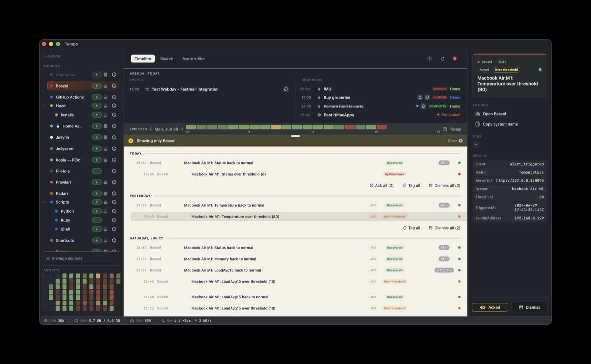Click the panel resize handle below timeline
The height and width of the screenshot is (364, 591).
(x=295, y=136)
